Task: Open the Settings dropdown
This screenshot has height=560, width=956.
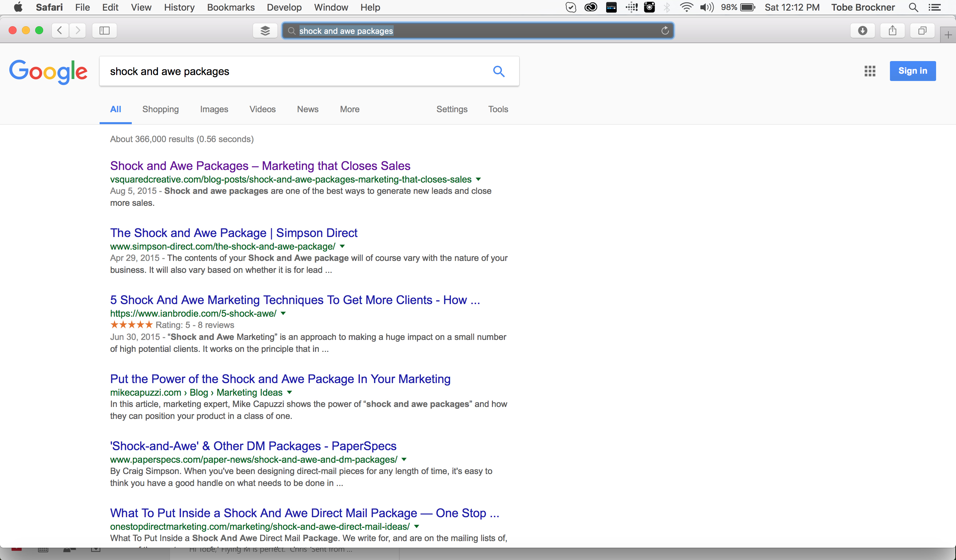Action: (452, 109)
